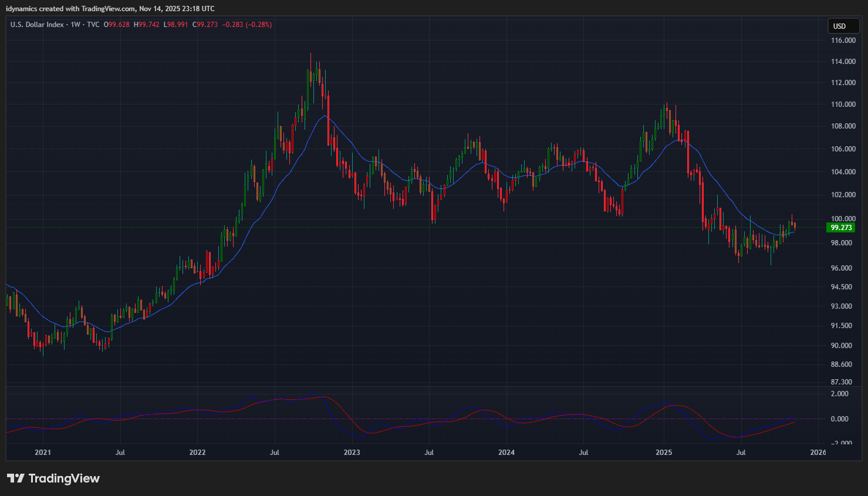Select the 2024 label on time axis
The image size is (868, 496).
(506, 453)
